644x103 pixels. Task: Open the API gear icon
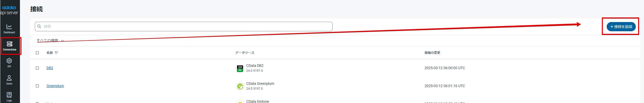[x=9, y=61]
